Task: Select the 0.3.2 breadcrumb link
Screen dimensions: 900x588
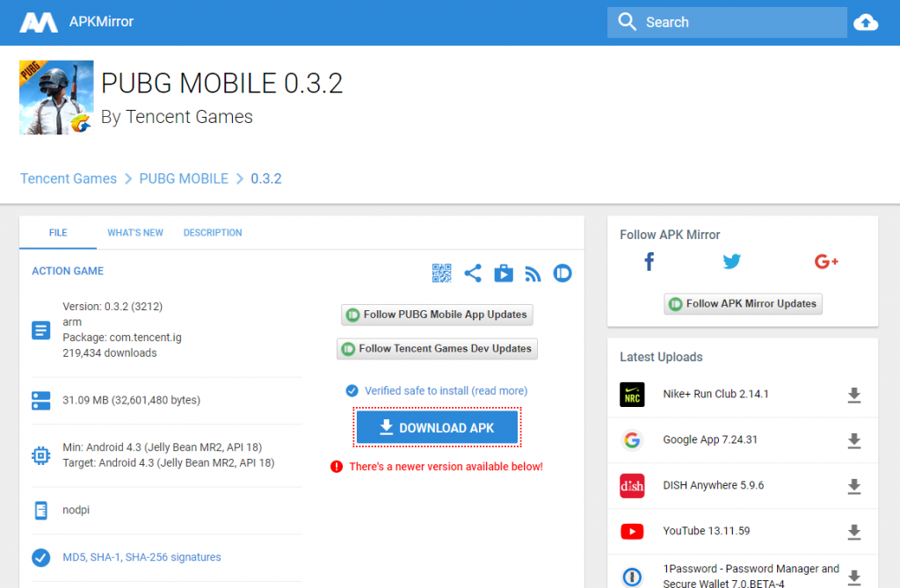Action: click(x=266, y=178)
